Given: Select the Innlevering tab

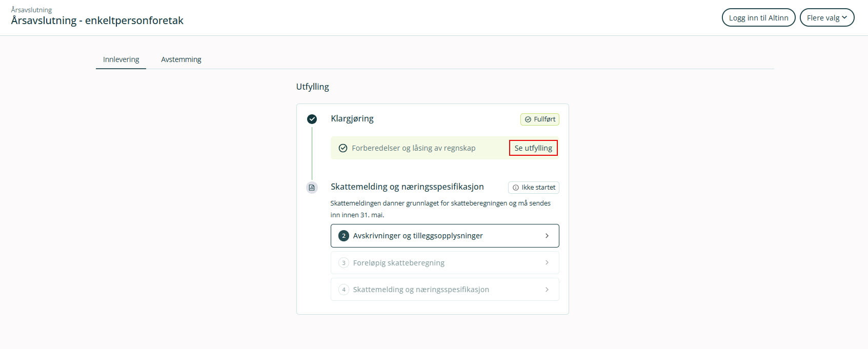Looking at the screenshot, I should click(x=121, y=59).
